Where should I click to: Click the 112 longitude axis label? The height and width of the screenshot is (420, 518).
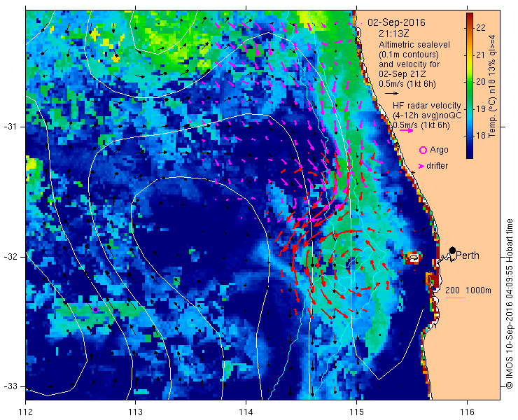point(25,412)
